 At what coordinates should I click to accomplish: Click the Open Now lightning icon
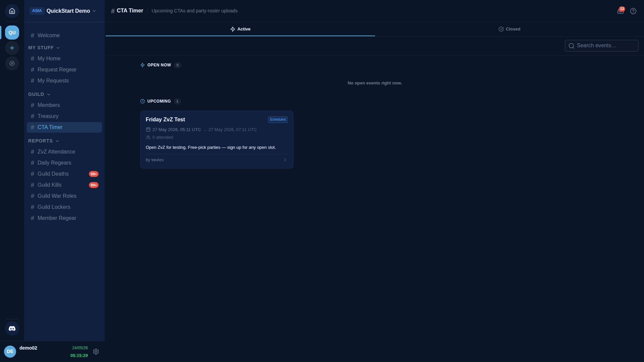143,65
